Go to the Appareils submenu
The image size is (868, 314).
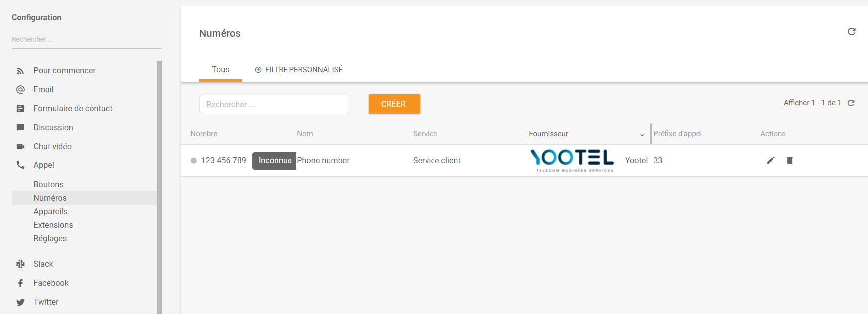[x=50, y=211]
